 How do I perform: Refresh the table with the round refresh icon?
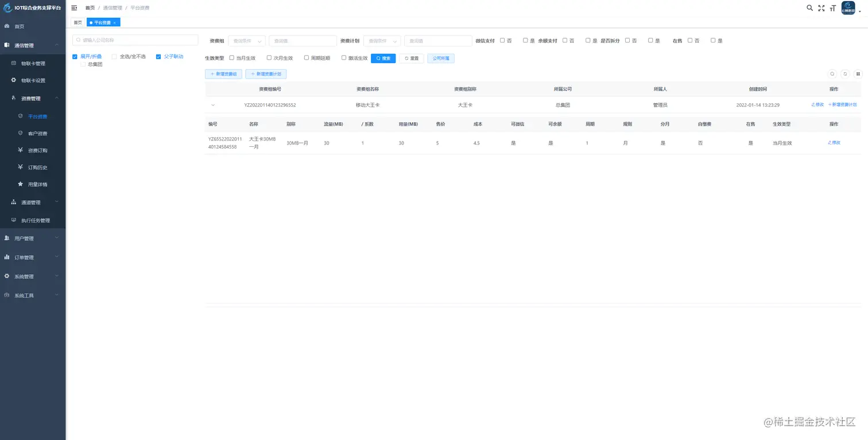pyautogui.click(x=845, y=73)
